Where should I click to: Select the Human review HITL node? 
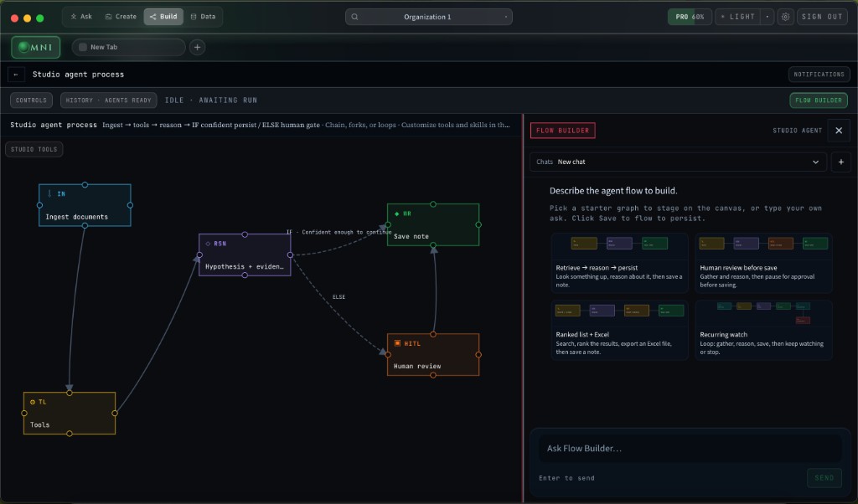click(x=433, y=354)
